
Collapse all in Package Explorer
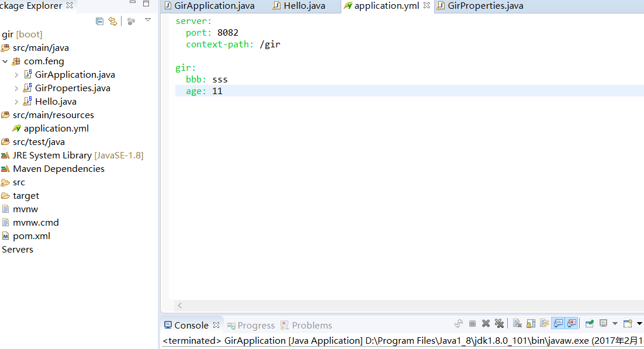(99, 22)
